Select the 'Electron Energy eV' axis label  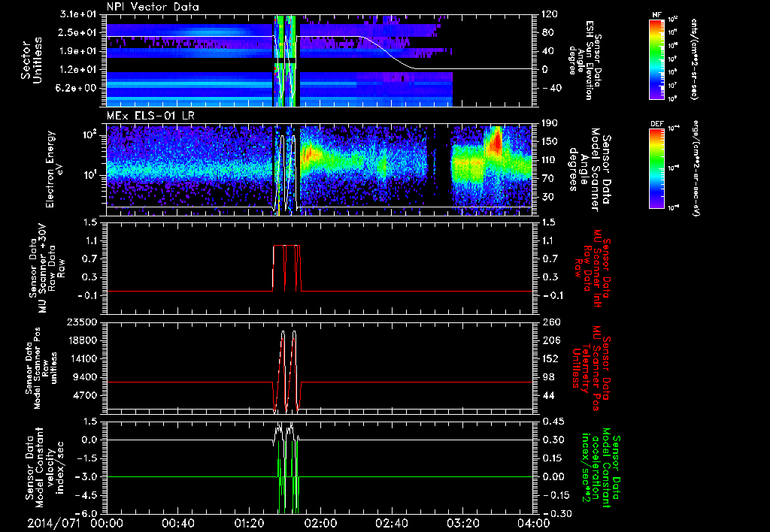53,169
